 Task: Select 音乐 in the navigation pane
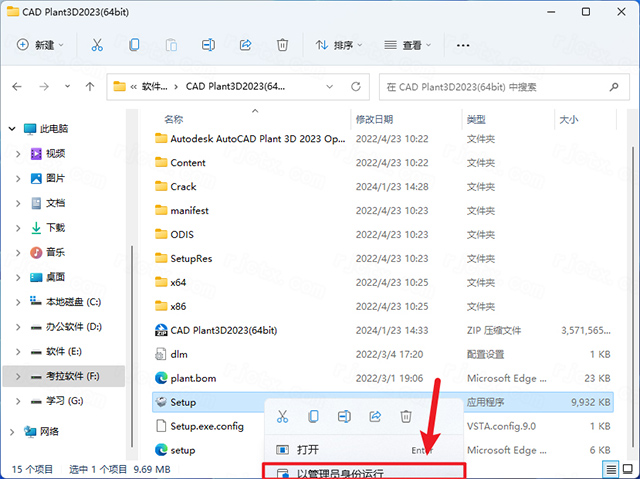coord(48,253)
